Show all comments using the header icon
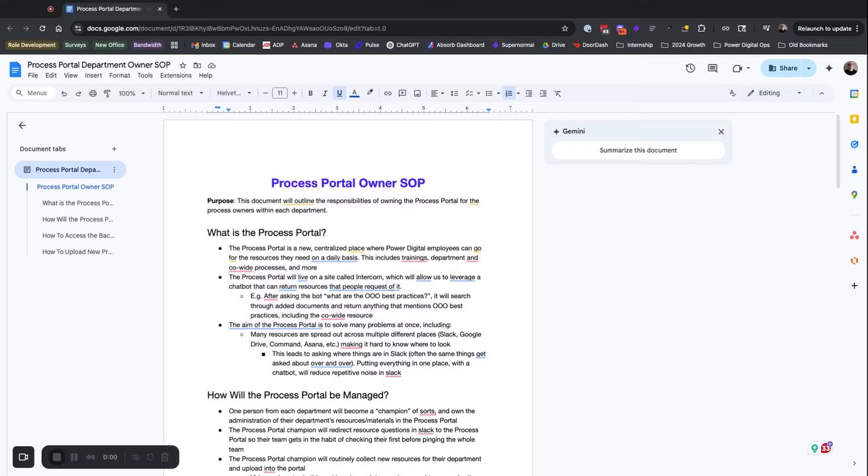This screenshot has width=868, height=476. [x=713, y=68]
